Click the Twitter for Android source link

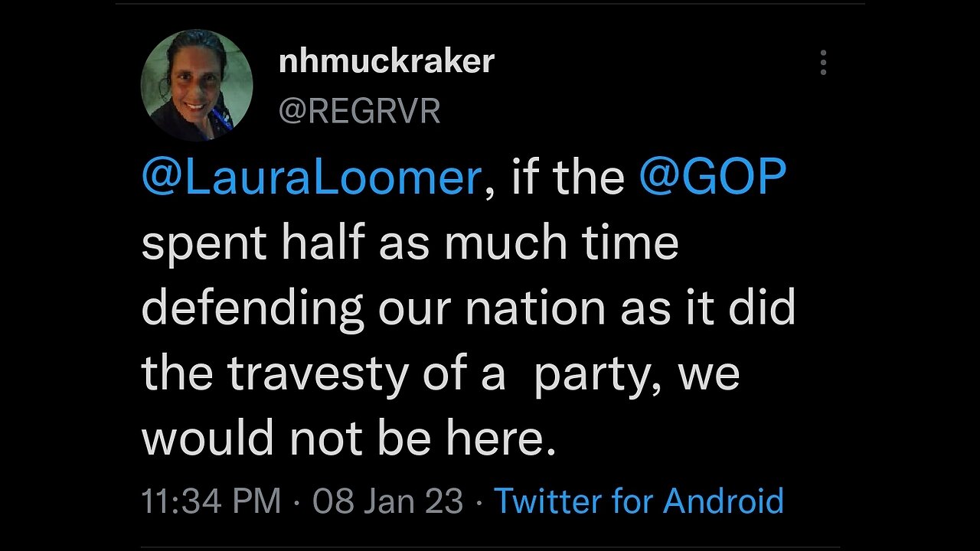pos(639,501)
